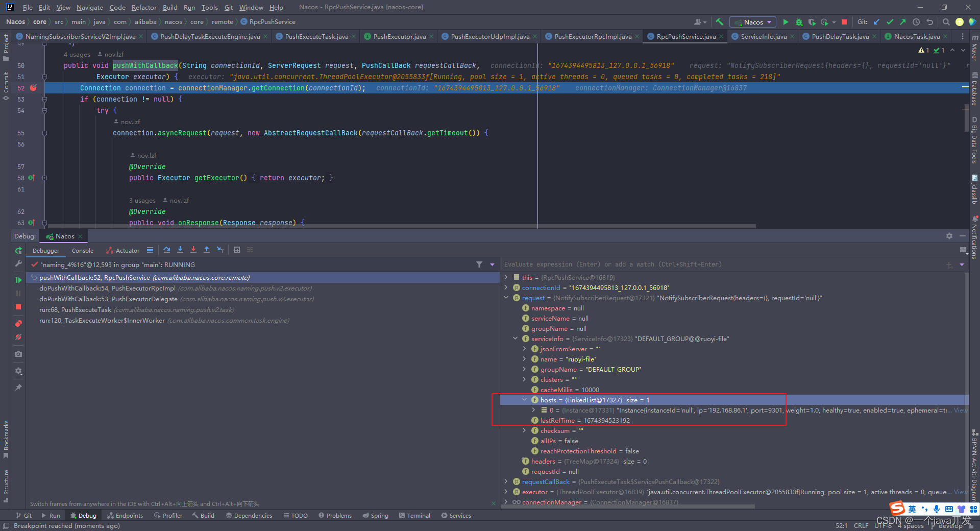This screenshot has width=980, height=531.
Task: Switch to ServiceInfo.java editor tab
Action: [763, 36]
